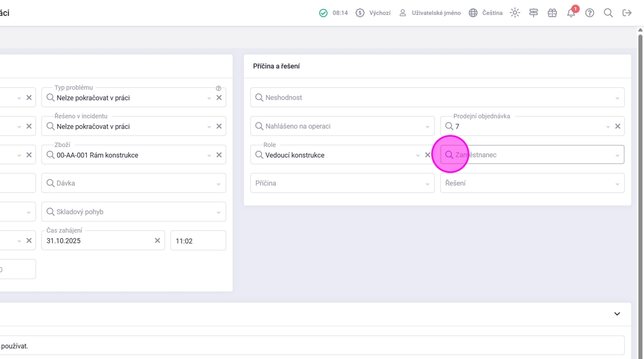644x359 pixels.
Task: Clear the Typ problému field
Action: click(x=219, y=98)
